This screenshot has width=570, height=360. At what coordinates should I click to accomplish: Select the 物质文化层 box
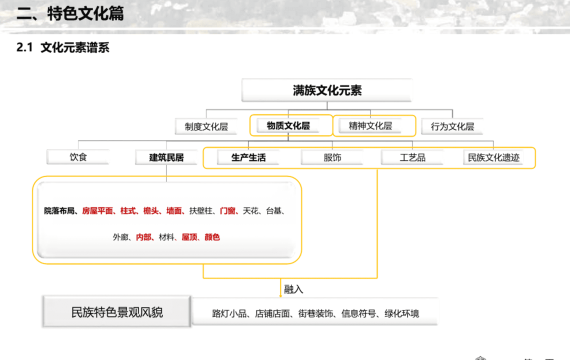(288, 126)
